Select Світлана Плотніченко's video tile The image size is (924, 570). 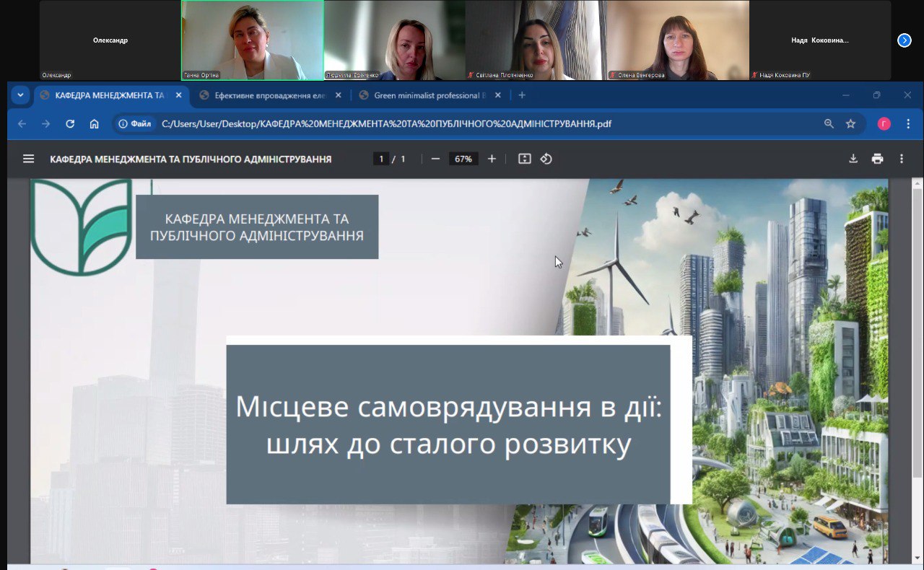click(536, 40)
